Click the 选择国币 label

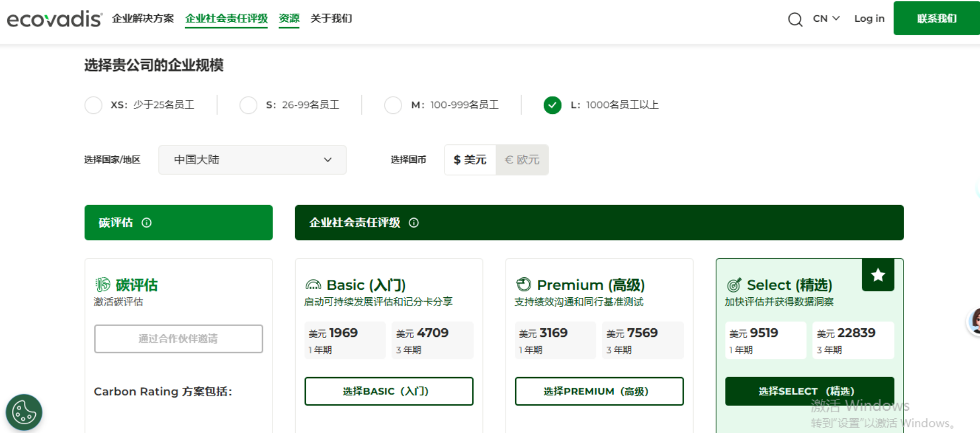(409, 160)
